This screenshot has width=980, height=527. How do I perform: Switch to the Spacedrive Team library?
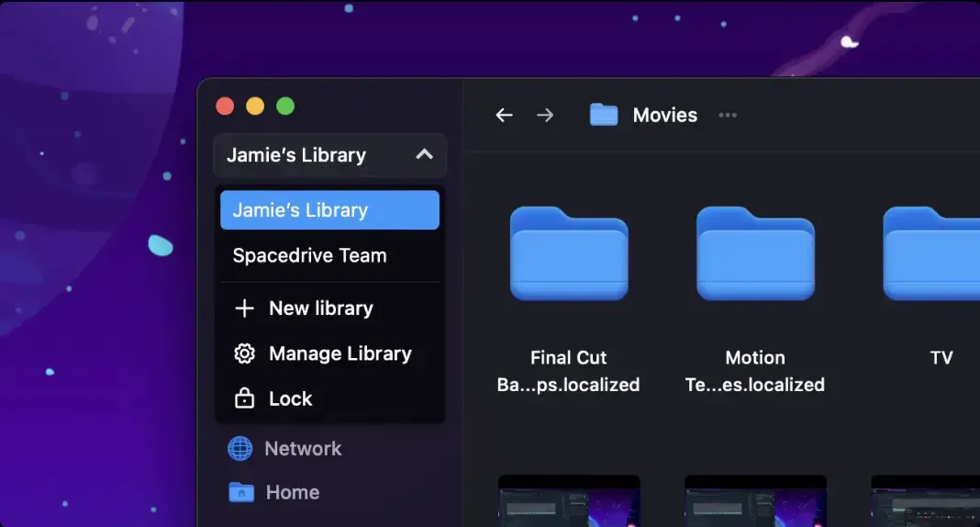click(x=330, y=255)
